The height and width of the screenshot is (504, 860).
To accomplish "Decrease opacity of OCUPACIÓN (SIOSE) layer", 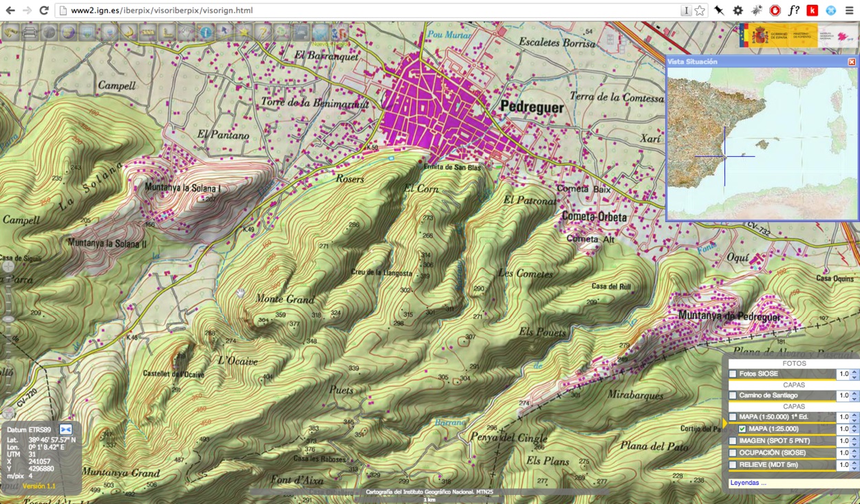I will point(854,455).
